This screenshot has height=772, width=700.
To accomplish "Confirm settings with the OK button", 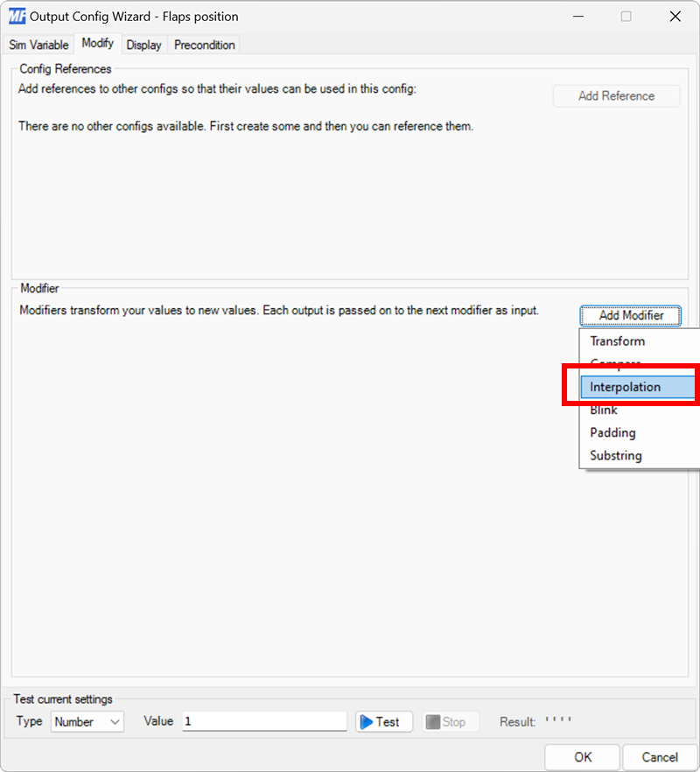I will click(582, 756).
